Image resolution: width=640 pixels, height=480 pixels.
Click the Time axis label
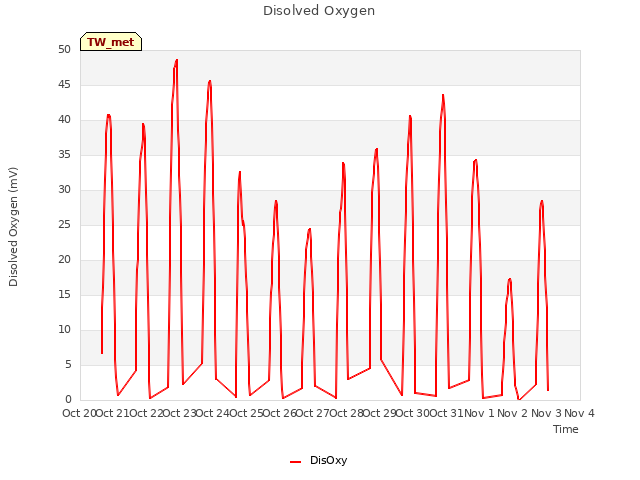pos(565,429)
